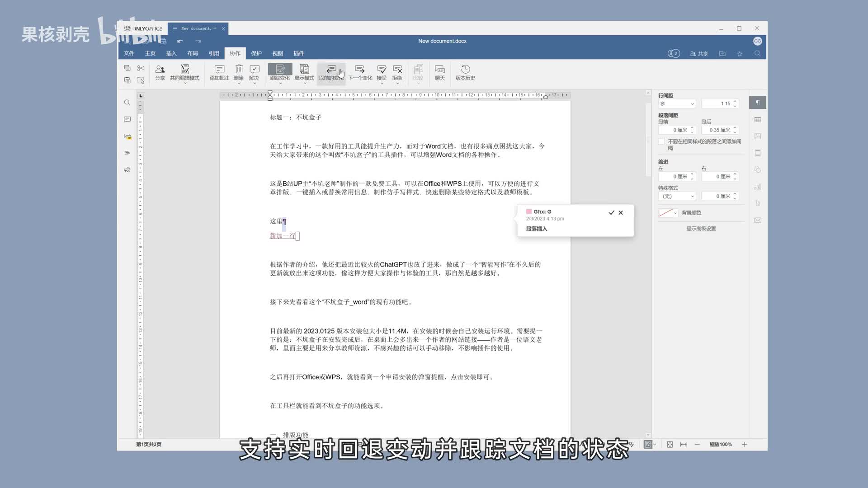Click the Accept change (接受) icon

click(382, 70)
